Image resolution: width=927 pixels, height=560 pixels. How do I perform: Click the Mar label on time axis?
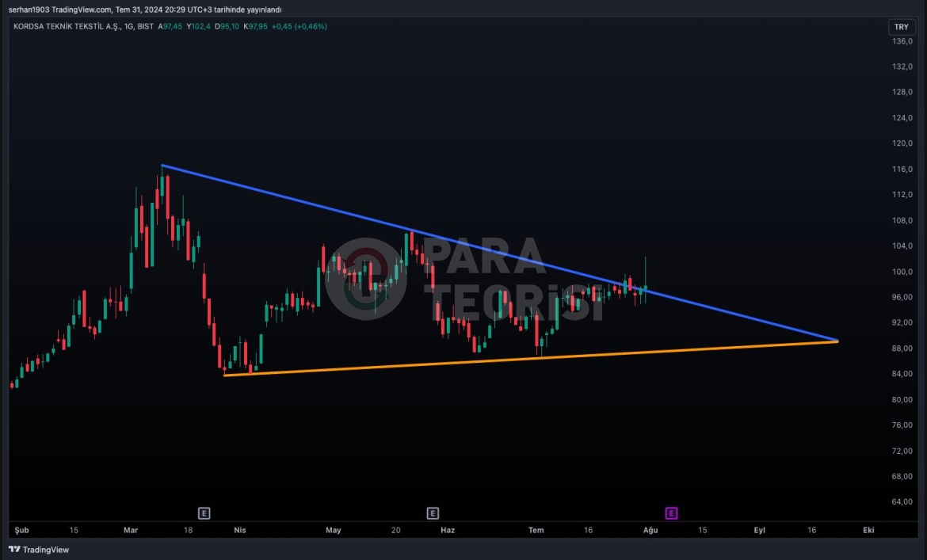pos(131,531)
